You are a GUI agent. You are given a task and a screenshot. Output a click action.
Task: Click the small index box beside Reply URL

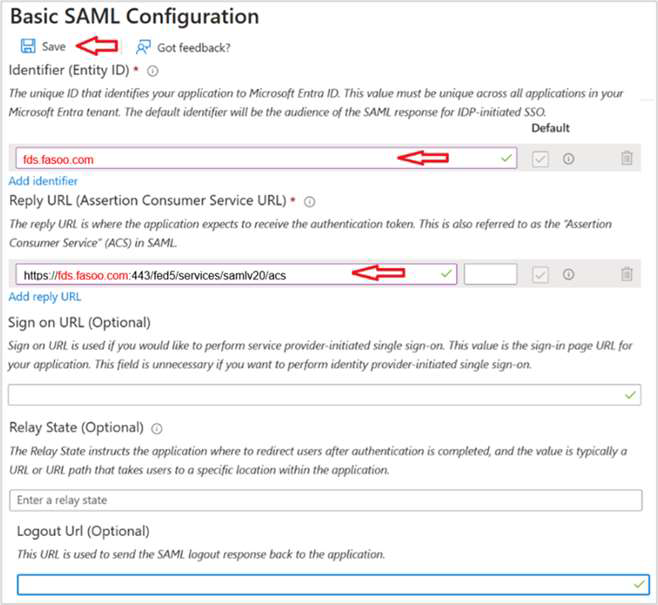click(490, 274)
